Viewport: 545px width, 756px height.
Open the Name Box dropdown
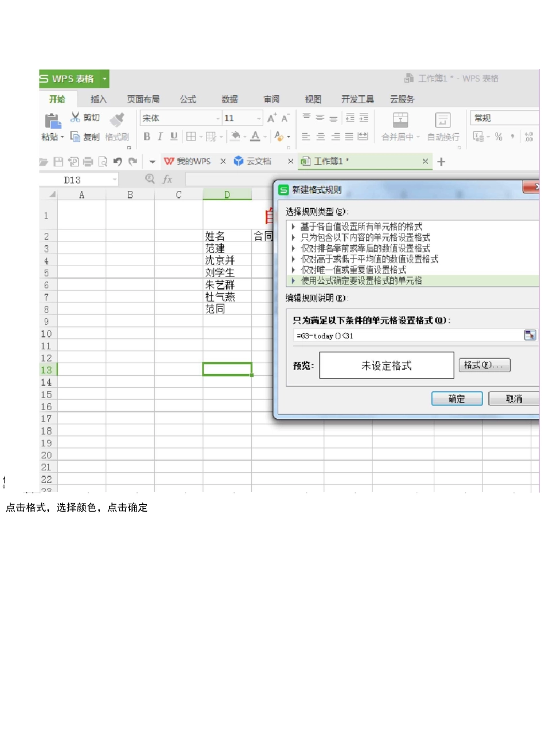click(x=115, y=180)
